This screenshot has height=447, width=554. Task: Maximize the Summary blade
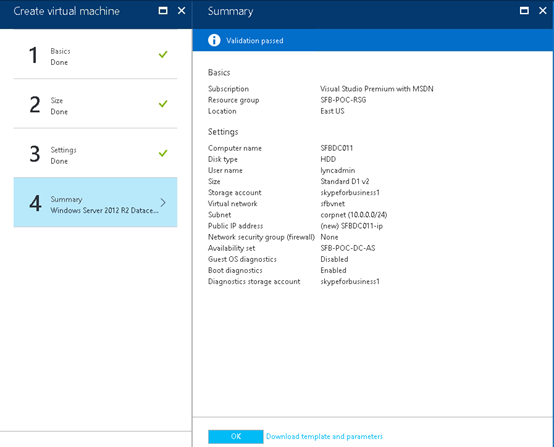[524, 11]
